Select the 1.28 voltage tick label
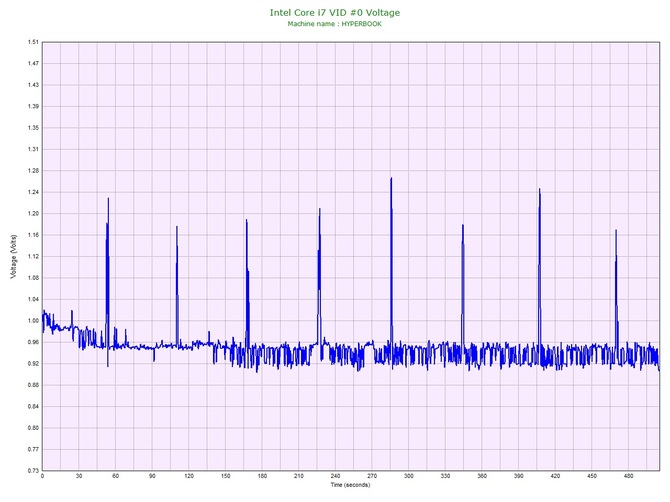670x502 pixels. coord(33,171)
